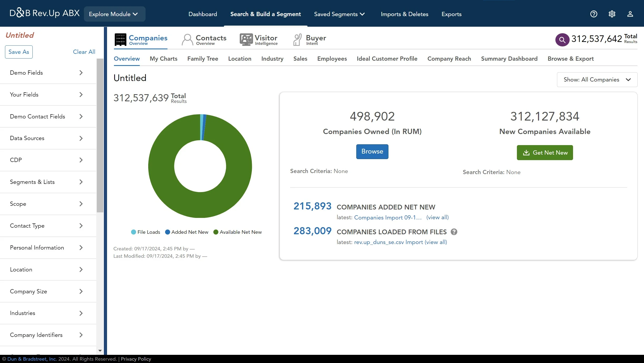Screen dimensions: 644x363
Task: Open the help question mark icon
Action: (x=594, y=14)
